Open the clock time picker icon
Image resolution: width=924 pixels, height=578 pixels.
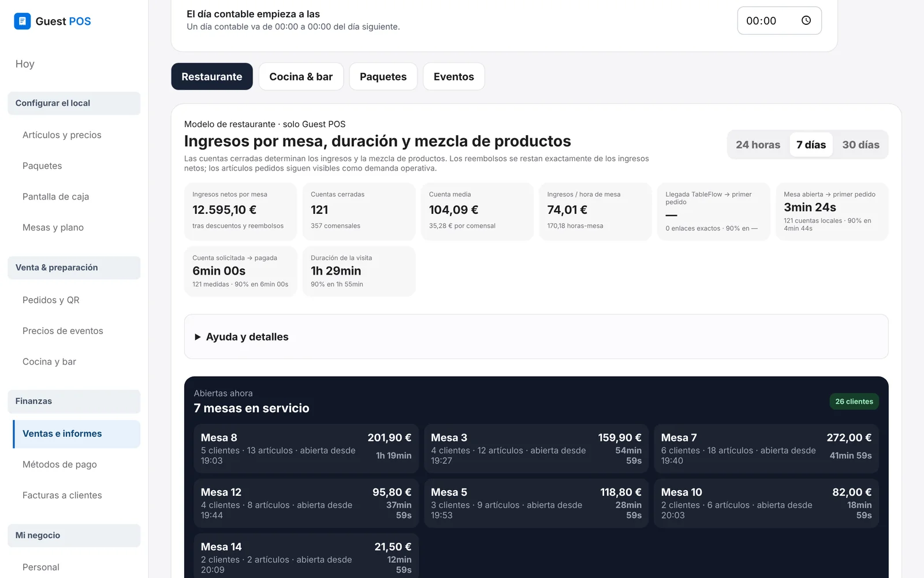click(806, 21)
